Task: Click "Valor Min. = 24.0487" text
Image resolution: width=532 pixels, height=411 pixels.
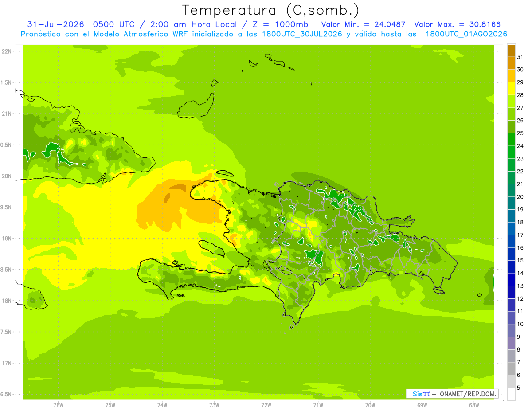Action: (363, 24)
